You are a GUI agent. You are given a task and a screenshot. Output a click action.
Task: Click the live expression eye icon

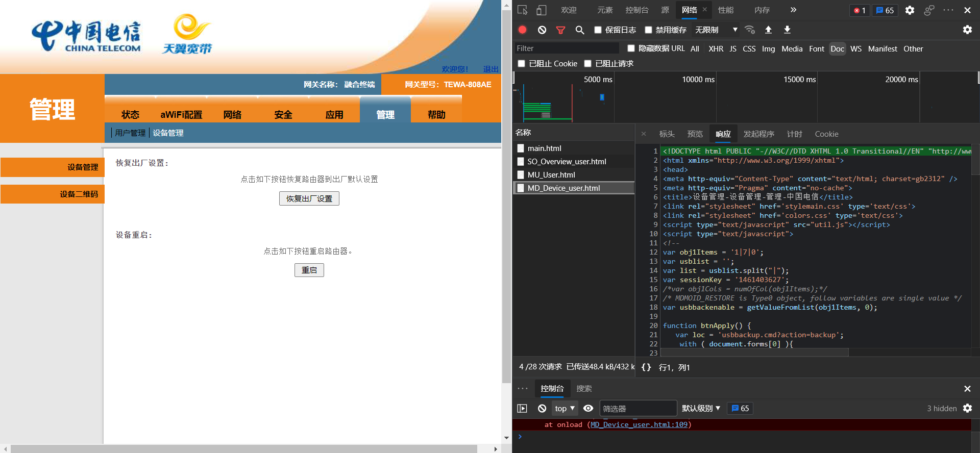click(x=588, y=408)
